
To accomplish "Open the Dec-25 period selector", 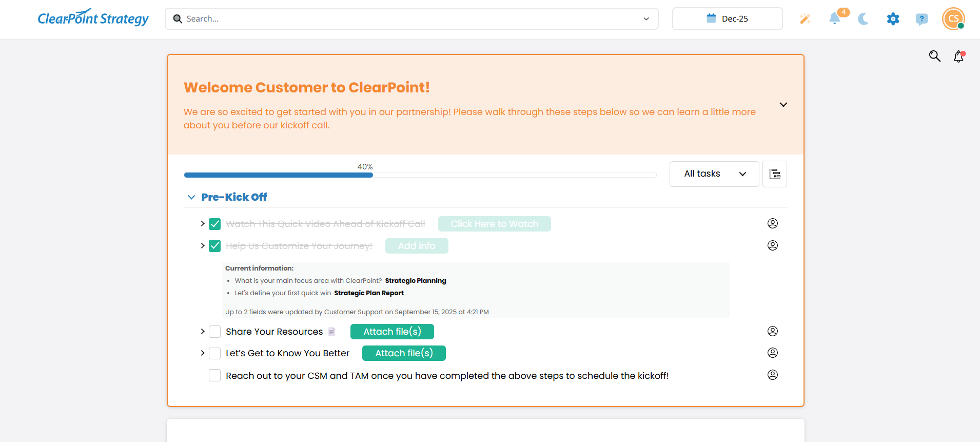I will [727, 18].
